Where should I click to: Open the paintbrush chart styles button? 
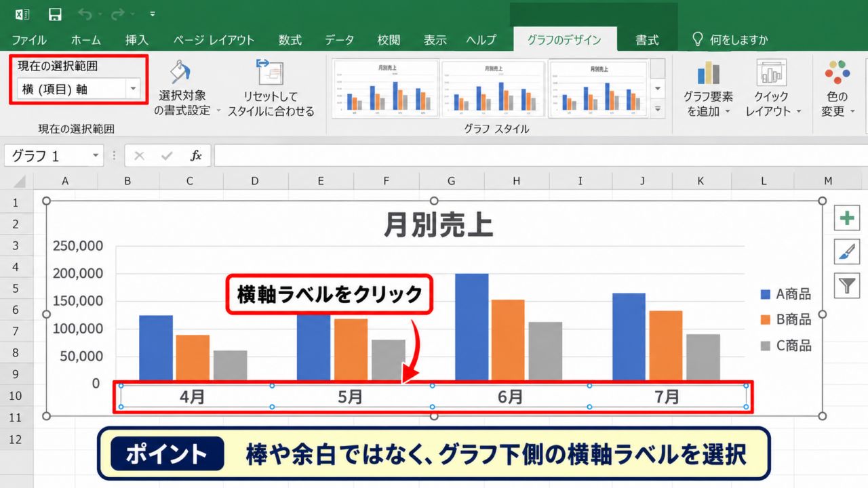click(x=846, y=252)
